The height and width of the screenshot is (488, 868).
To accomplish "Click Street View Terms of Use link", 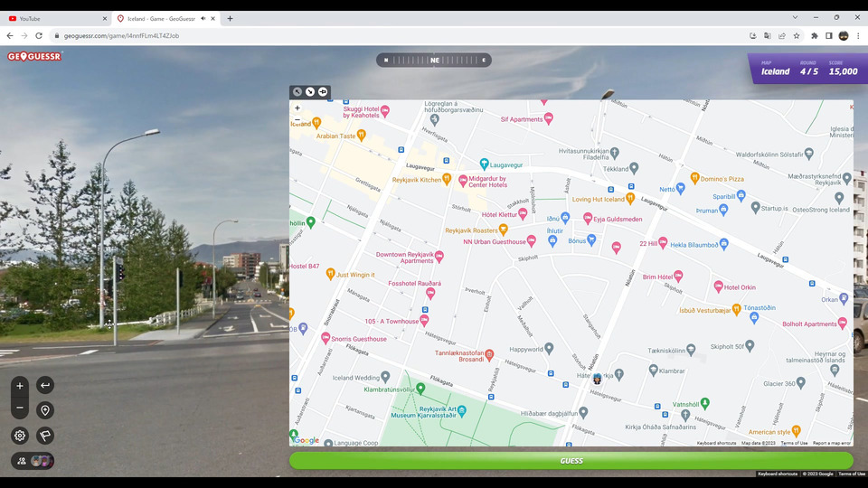I will tap(852, 474).
